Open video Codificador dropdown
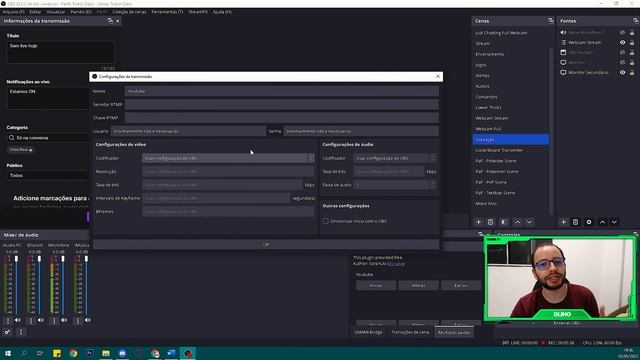Image resolution: width=640 pixels, height=360 pixels. (x=228, y=158)
